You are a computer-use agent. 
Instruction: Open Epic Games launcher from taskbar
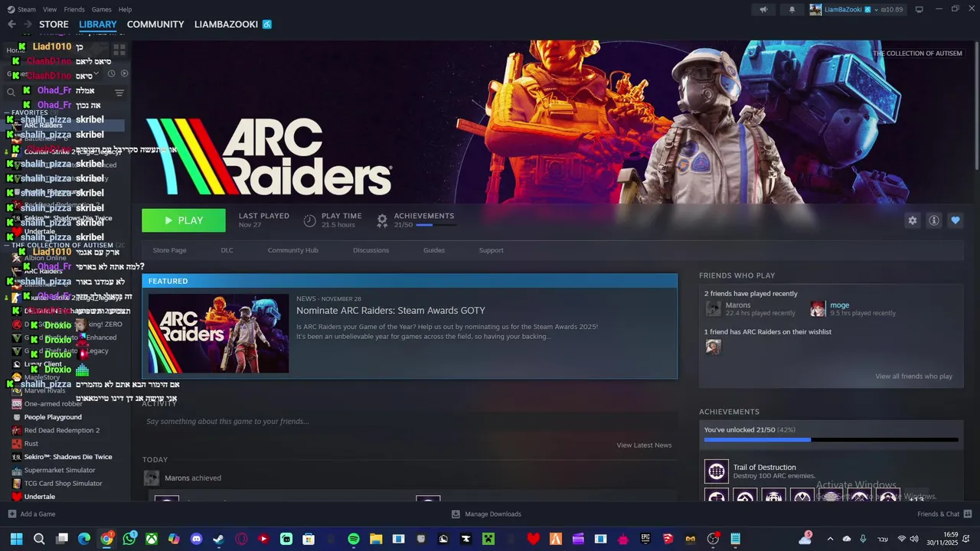(x=645, y=539)
